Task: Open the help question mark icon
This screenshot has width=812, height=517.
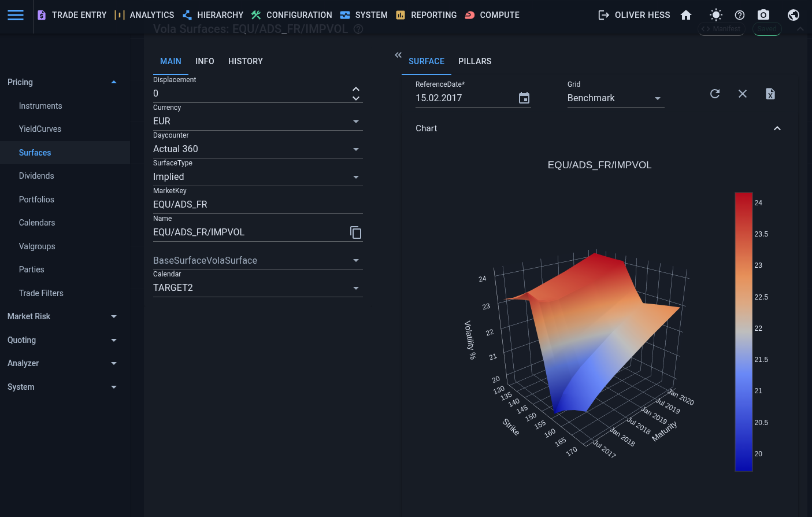Action: pos(740,15)
